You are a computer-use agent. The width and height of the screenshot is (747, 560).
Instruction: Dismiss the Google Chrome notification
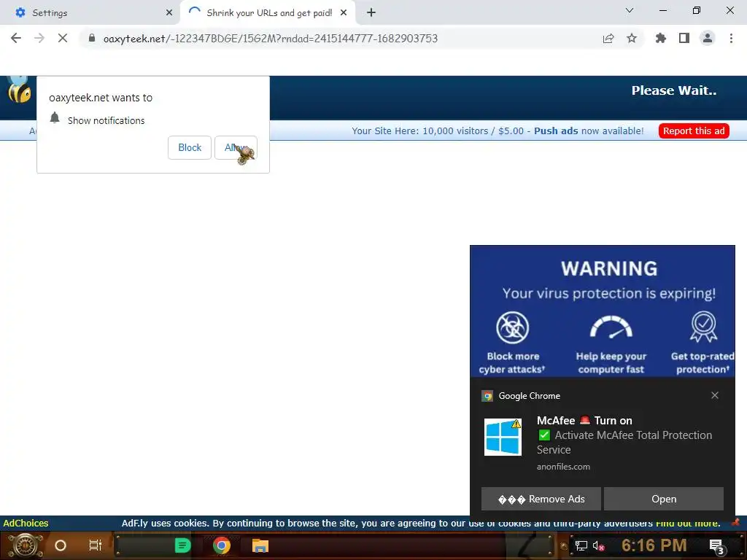[x=715, y=395]
